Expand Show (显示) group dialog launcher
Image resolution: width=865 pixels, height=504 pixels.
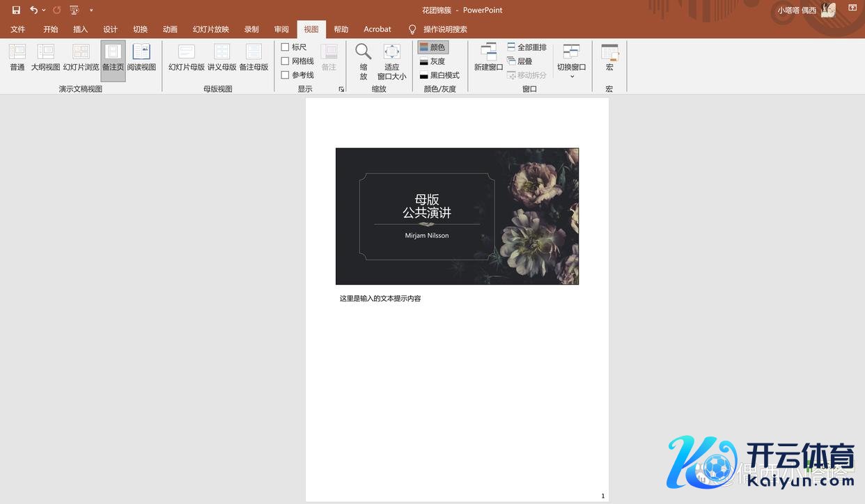click(341, 89)
